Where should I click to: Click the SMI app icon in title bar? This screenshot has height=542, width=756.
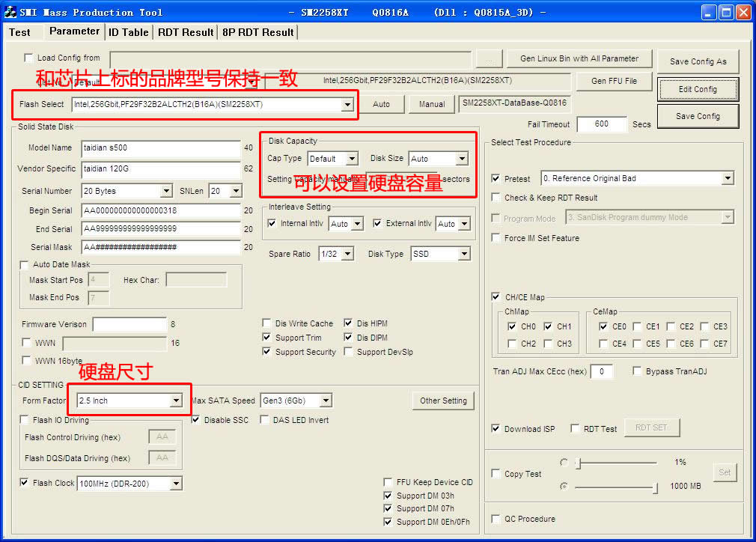(10, 12)
